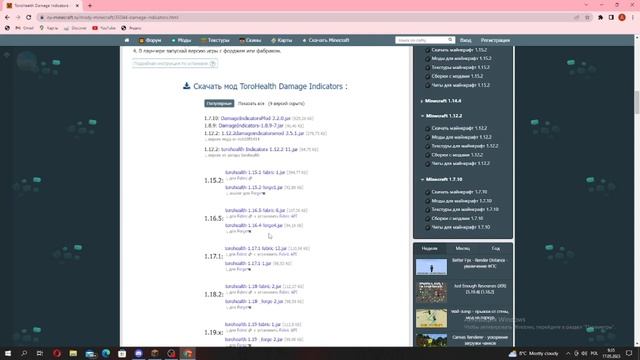Open the Форум nav item
The image size is (640, 360).
point(150,40)
